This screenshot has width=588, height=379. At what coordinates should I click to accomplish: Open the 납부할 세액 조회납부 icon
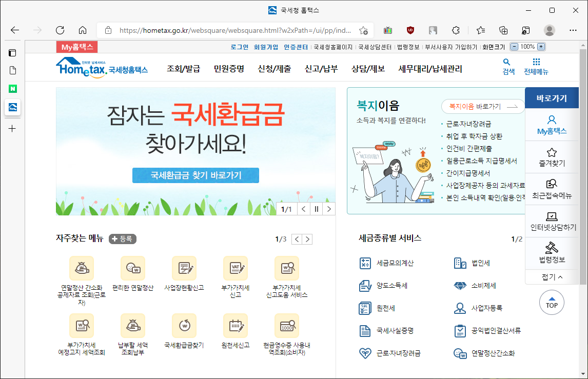tap(133, 325)
